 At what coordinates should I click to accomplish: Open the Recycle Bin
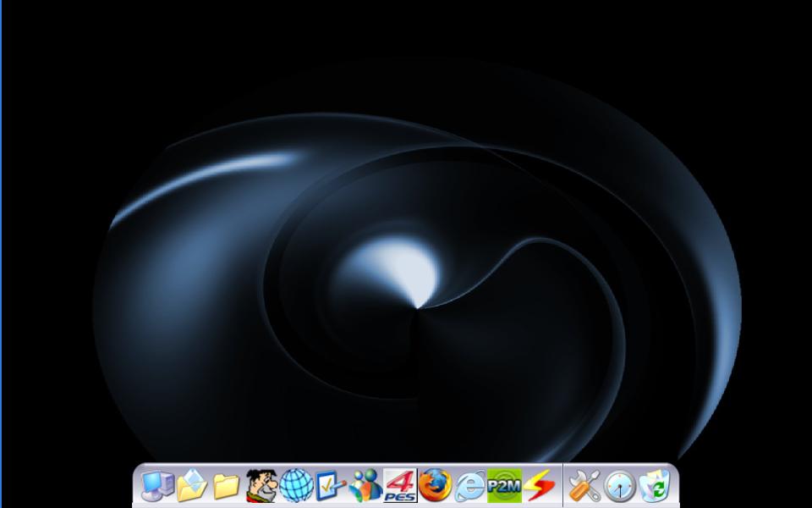(x=654, y=486)
